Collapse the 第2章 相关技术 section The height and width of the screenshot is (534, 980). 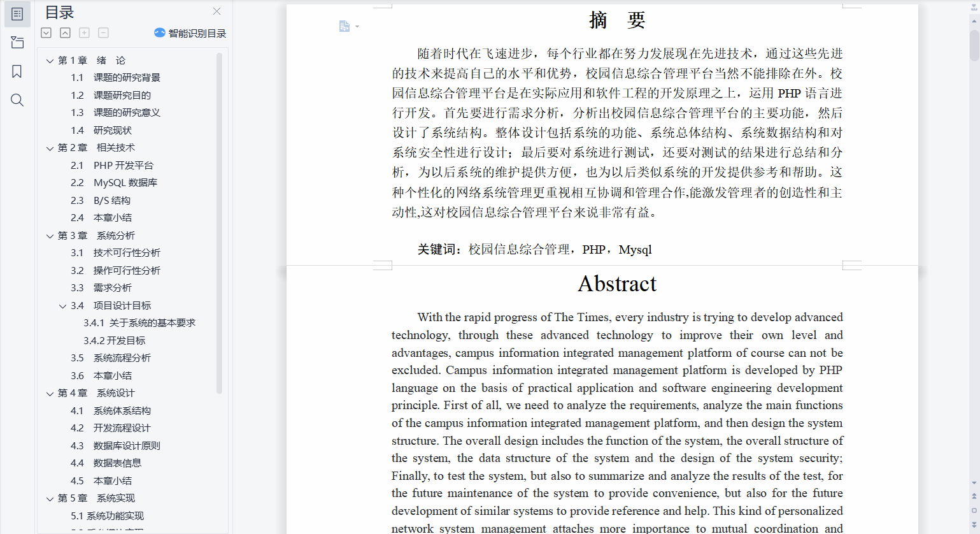coord(50,148)
